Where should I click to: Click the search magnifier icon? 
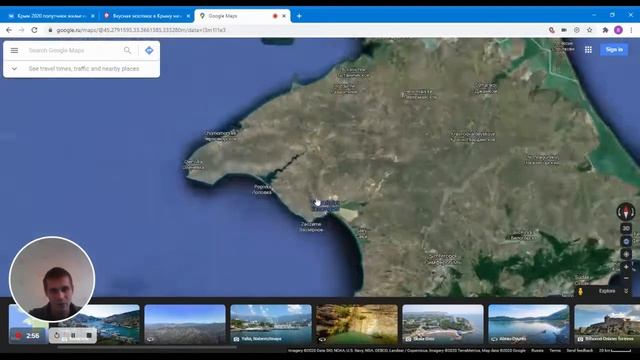pyautogui.click(x=127, y=50)
